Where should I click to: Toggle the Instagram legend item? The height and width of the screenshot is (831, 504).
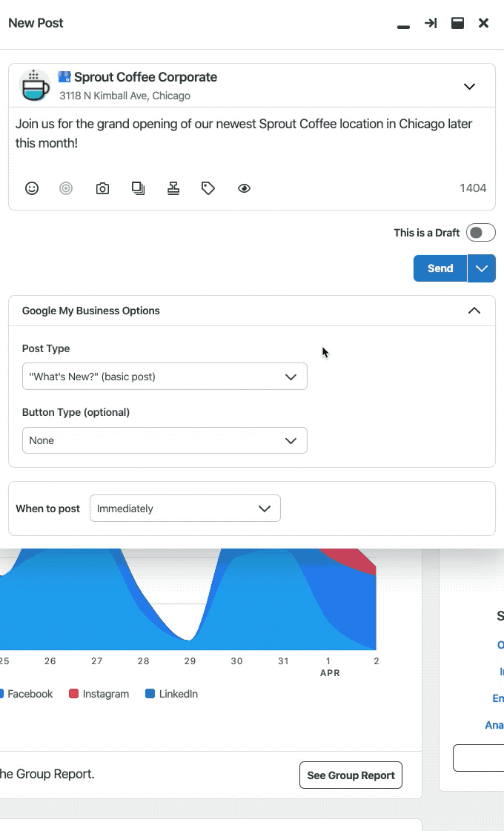99,694
